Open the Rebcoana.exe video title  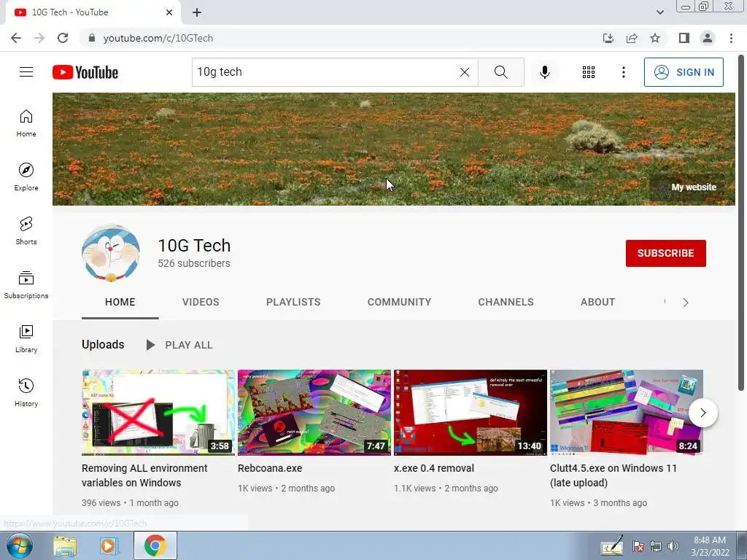coord(270,468)
